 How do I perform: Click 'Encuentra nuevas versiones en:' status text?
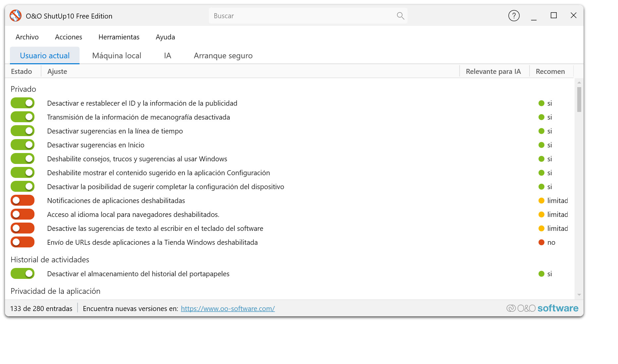point(130,308)
